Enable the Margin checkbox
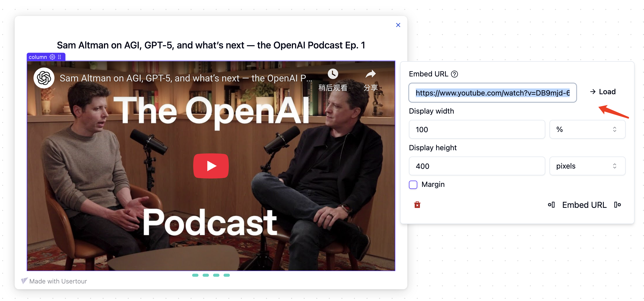 pyautogui.click(x=413, y=185)
